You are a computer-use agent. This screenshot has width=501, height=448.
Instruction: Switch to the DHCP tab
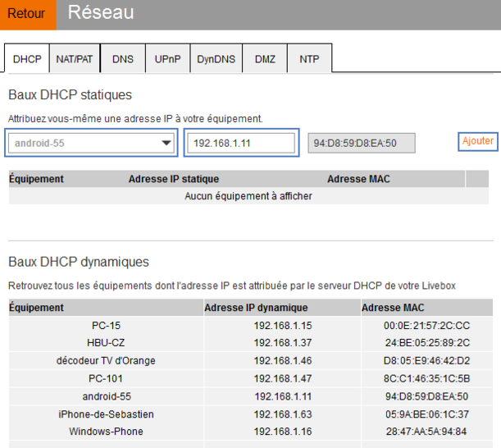click(x=26, y=59)
